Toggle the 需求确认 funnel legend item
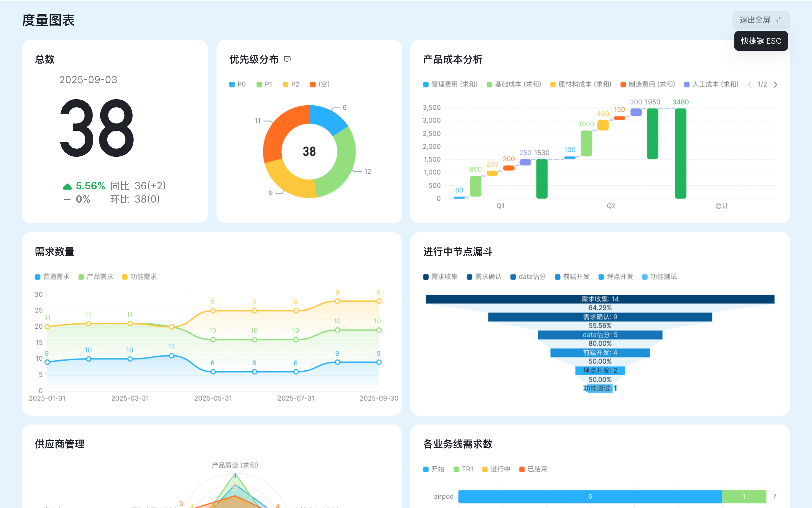Screen dimensions: 812x508 point(484,277)
